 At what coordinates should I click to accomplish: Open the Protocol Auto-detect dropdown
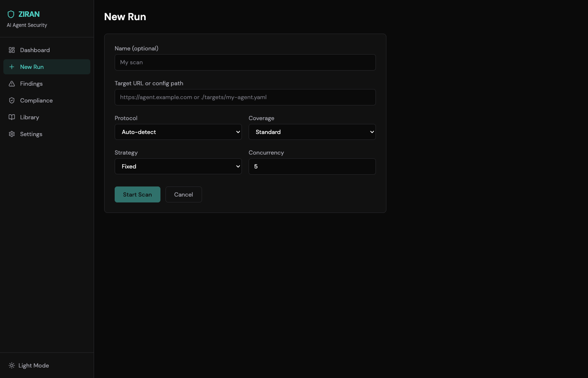[178, 132]
